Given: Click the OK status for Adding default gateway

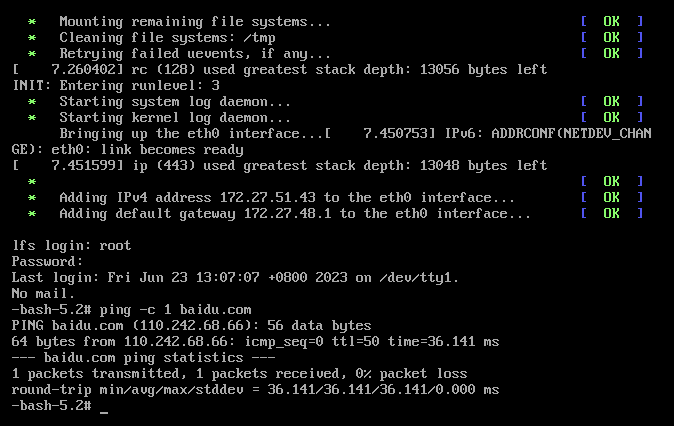Looking at the screenshot, I should [x=611, y=213].
